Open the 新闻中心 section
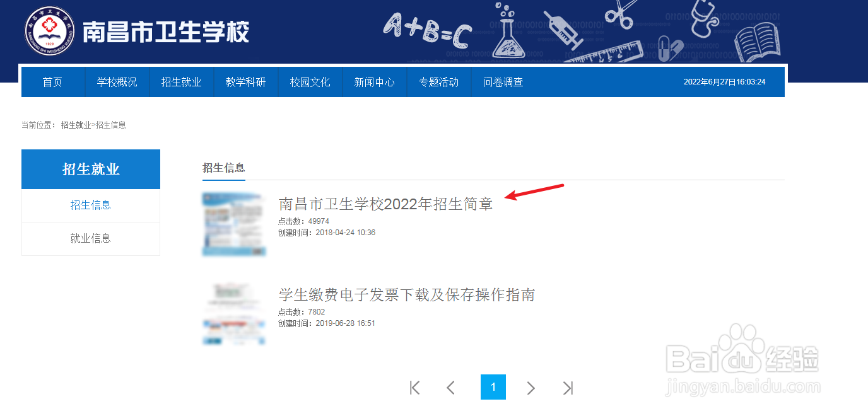The image size is (868, 416). click(375, 81)
